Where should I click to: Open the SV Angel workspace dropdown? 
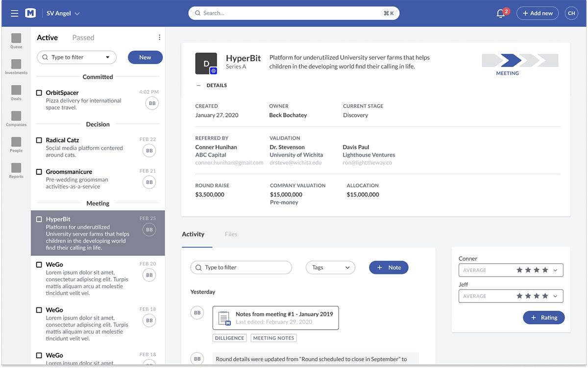click(x=63, y=13)
